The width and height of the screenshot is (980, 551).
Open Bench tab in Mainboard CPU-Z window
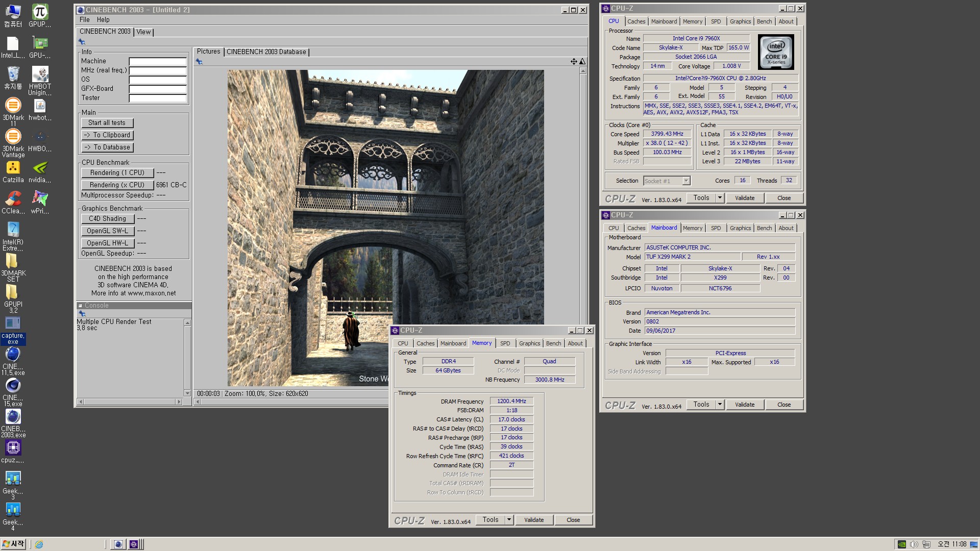764,228
